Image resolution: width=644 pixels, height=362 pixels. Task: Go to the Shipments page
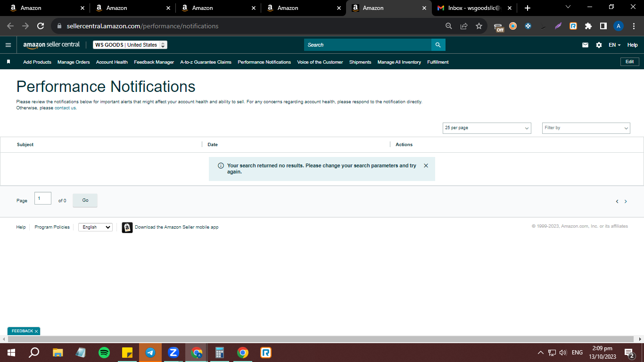pyautogui.click(x=360, y=62)
